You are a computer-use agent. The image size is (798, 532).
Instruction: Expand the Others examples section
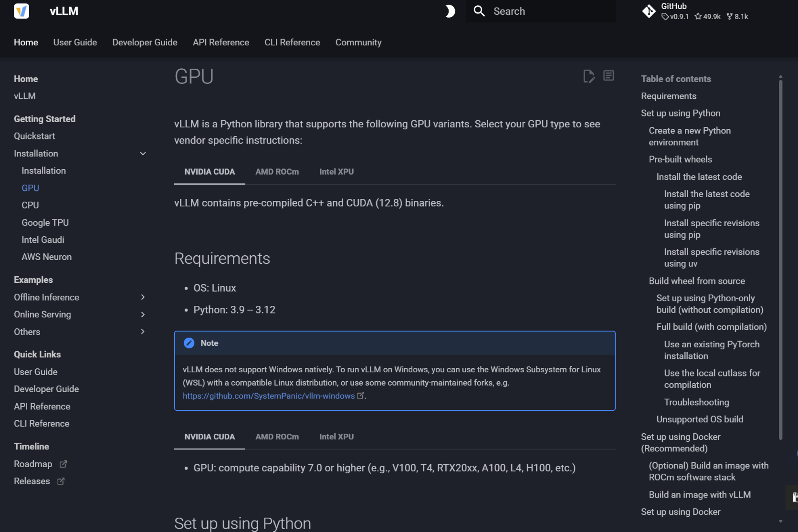[143, 332]
